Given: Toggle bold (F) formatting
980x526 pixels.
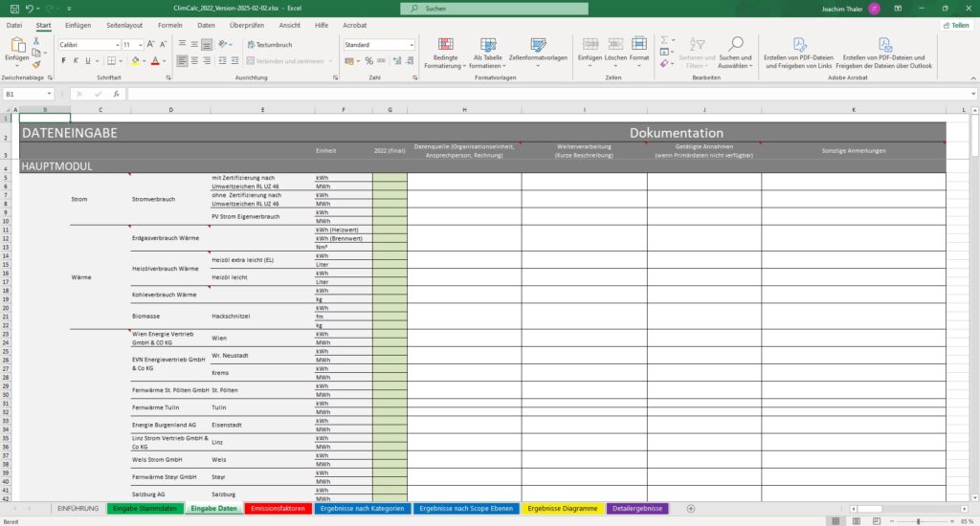Looking at the screenshot, I should (63, 61).
